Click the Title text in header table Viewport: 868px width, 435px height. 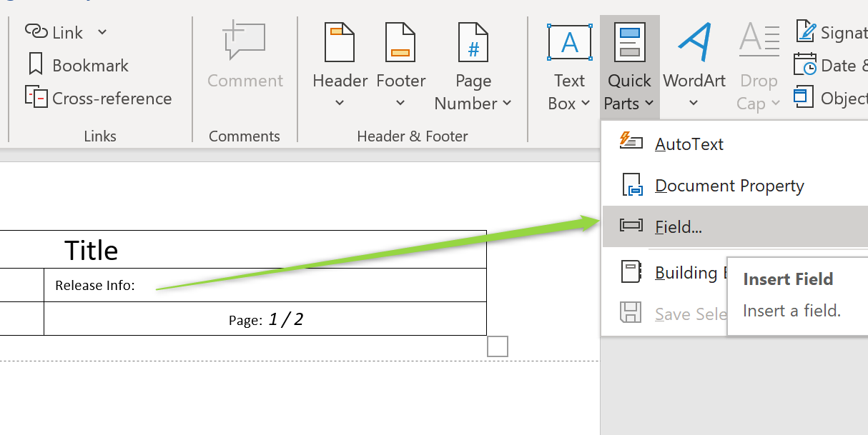click(92, 250)
